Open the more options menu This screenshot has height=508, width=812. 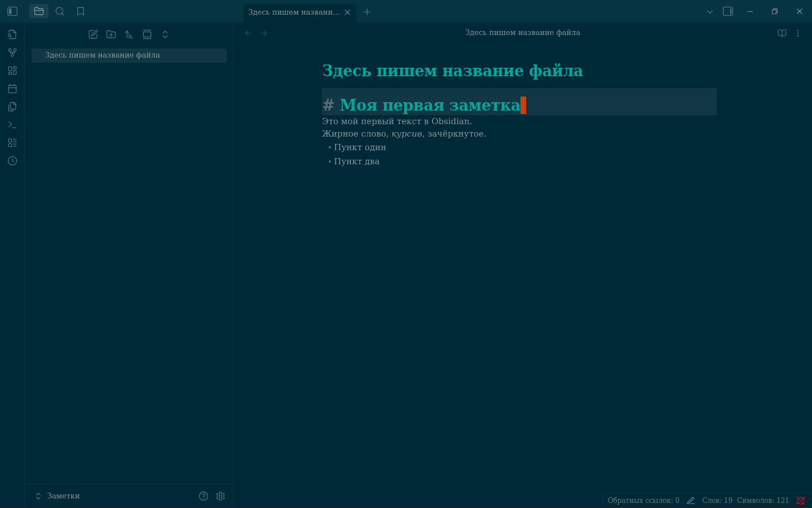coord(798,33)
